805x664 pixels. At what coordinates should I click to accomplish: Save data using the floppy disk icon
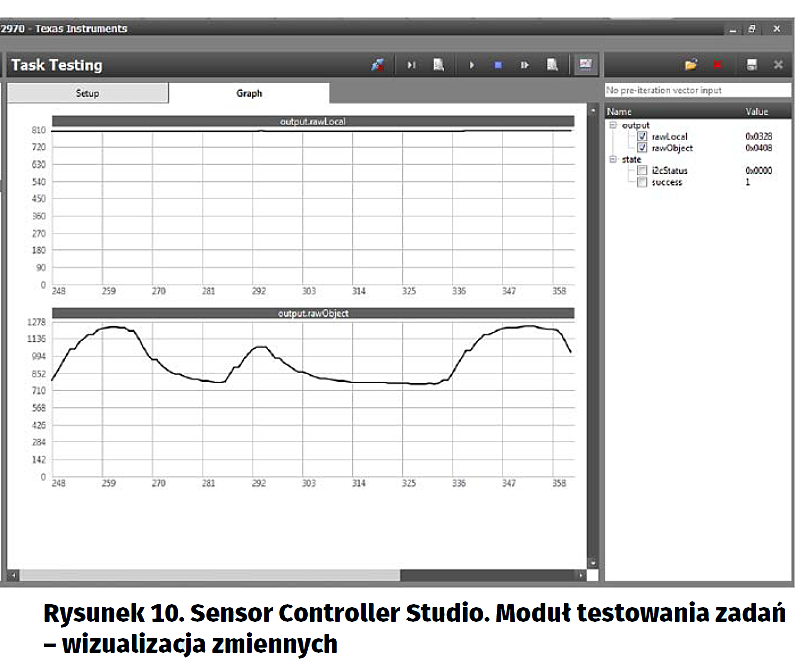751,65
